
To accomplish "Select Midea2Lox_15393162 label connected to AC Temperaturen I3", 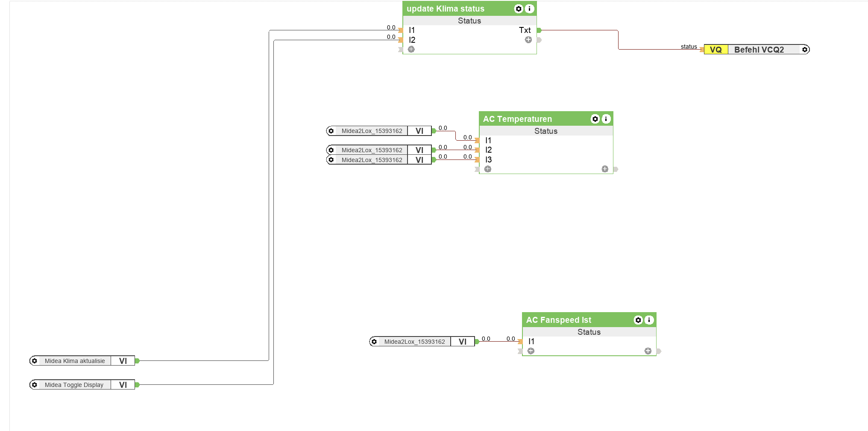I will tap(372, 160).
